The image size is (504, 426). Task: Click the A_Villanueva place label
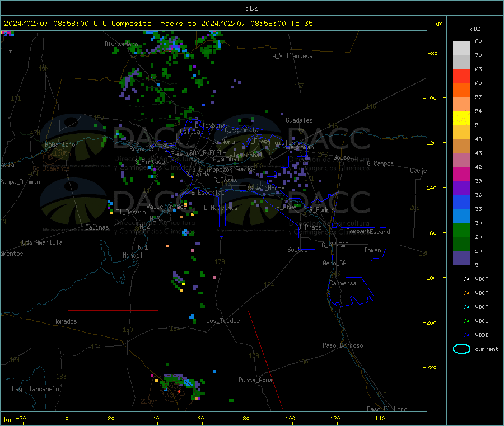(292, 56)
